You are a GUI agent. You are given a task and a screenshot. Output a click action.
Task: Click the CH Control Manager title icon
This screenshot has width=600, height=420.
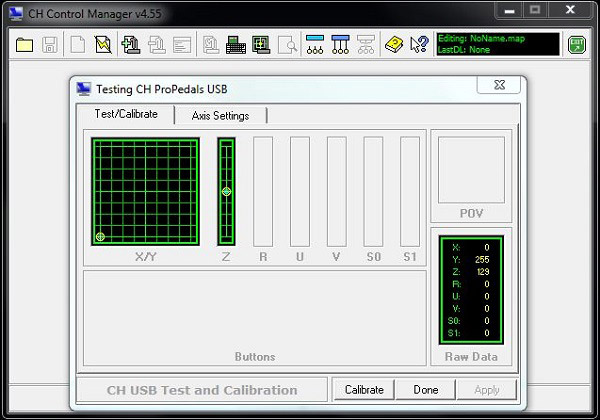click(x=16, y=14)
